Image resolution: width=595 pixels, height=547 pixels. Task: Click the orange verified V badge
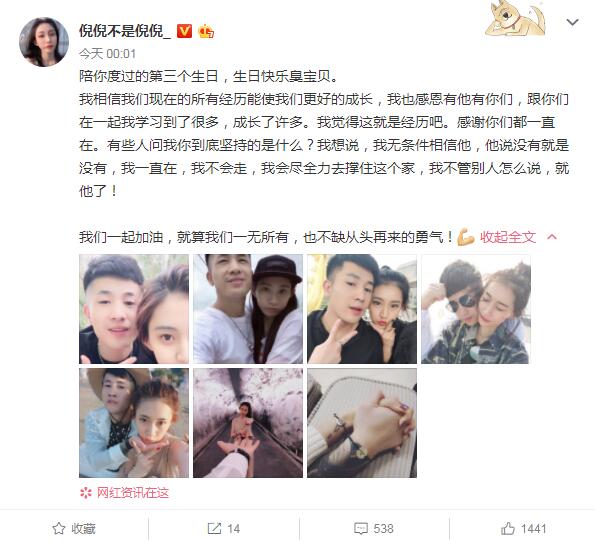(x=184, y=31)
